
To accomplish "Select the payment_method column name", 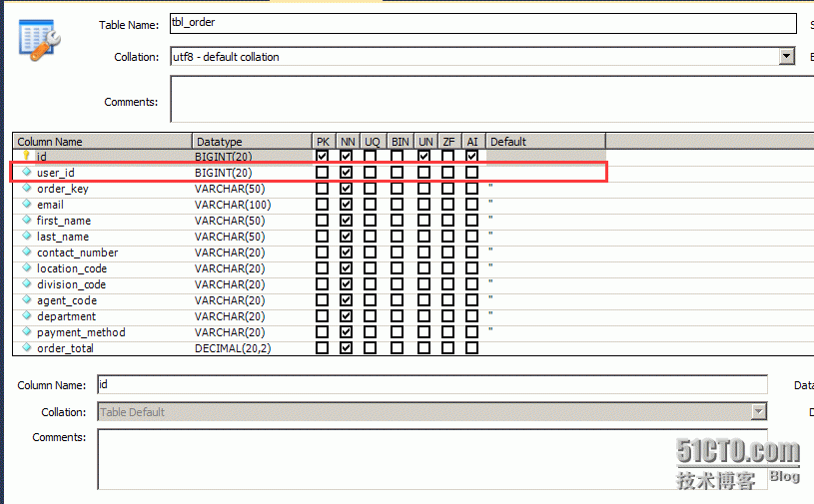I will click(81, 332).
